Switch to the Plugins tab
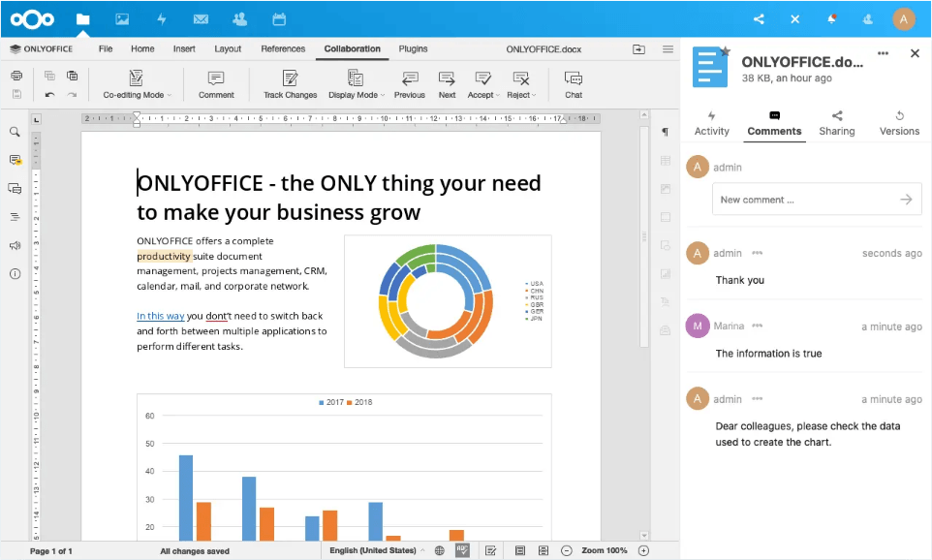The width and height of the screenshot is (932, 560). pyautogui.click(x=413, y=48)
